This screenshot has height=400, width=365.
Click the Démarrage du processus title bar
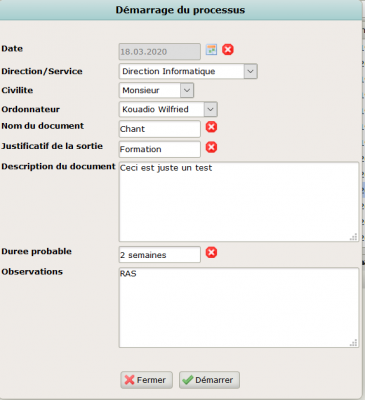click(x=180, y=10)
